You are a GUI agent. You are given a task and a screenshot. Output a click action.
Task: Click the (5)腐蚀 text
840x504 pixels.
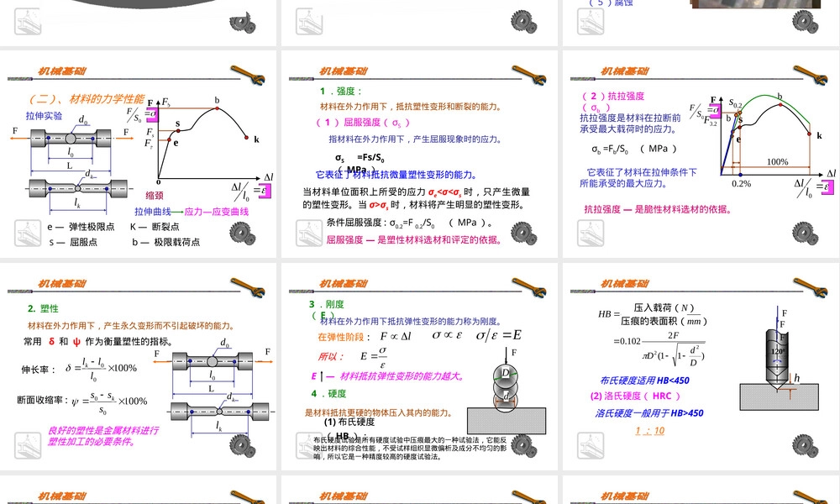pyautogui.click(x=612, y=3)
